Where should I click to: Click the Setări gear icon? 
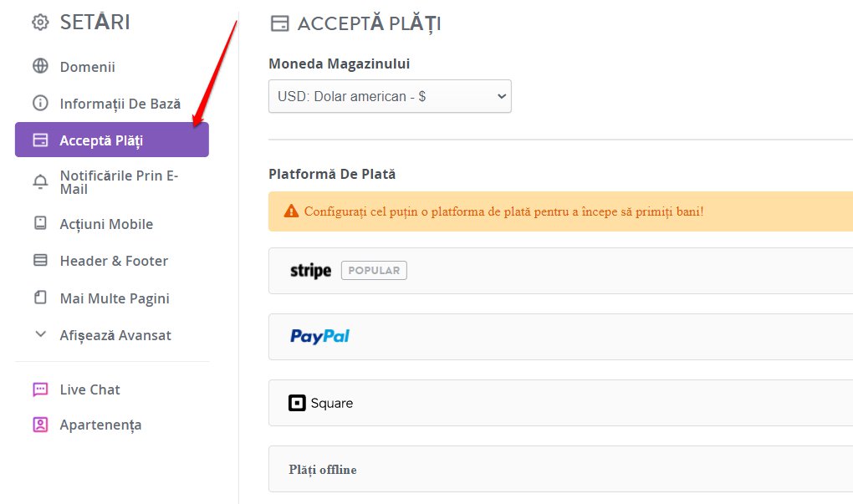40,23
